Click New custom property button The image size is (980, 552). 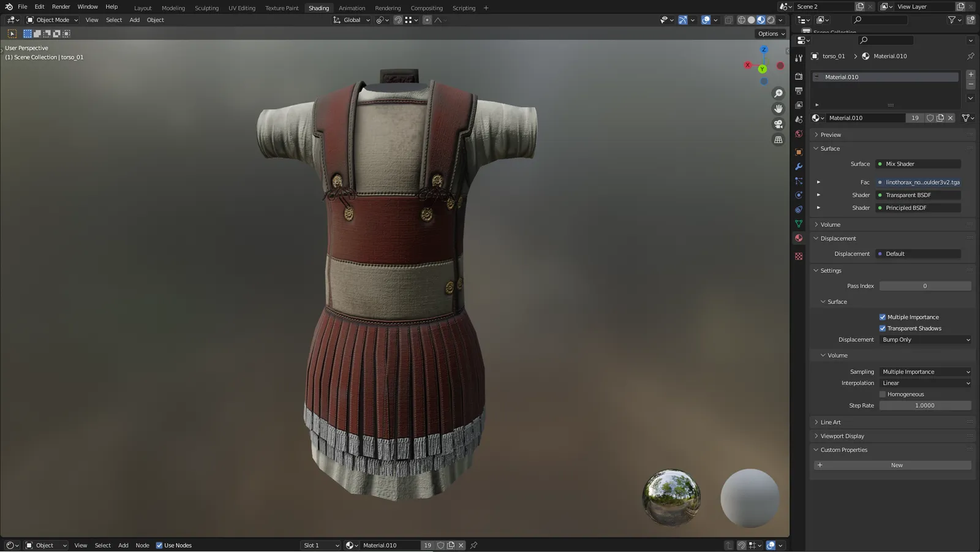892,466
